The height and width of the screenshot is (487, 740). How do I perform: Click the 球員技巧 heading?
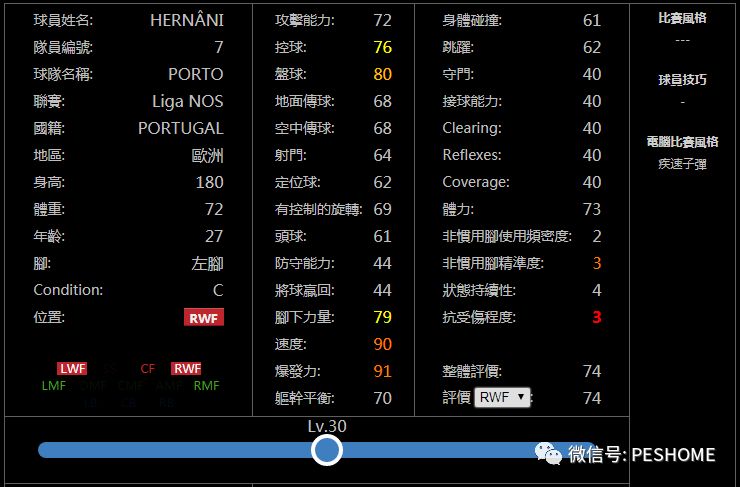682,79
